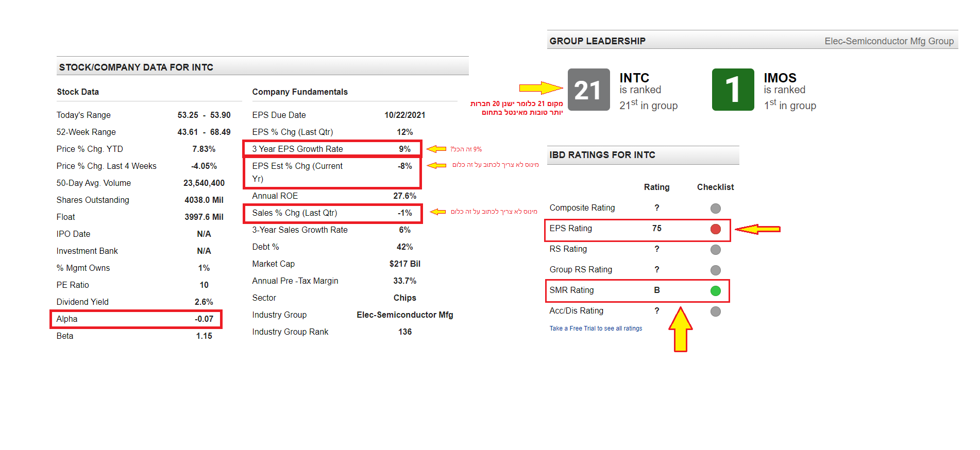980x450 pixels.
Task: Click the 'Shares Outstanding' label
Action: [x=93, y=200]
